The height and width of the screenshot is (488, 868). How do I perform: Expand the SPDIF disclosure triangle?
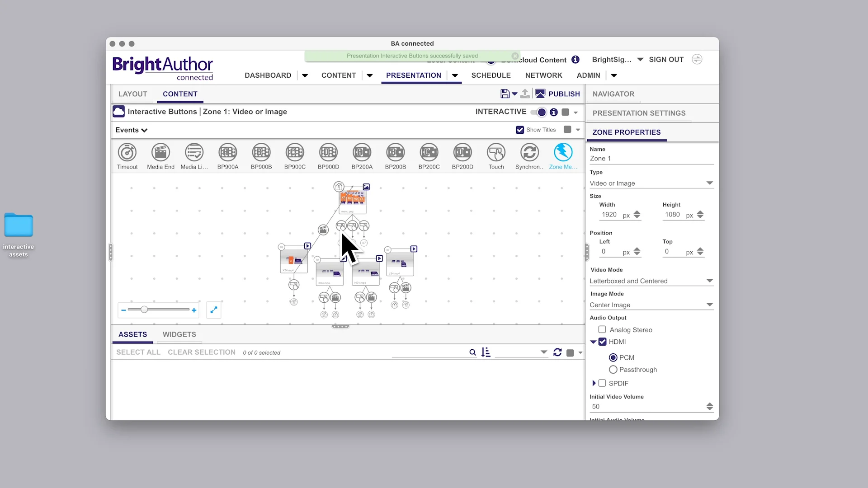(x=594, y=383)
